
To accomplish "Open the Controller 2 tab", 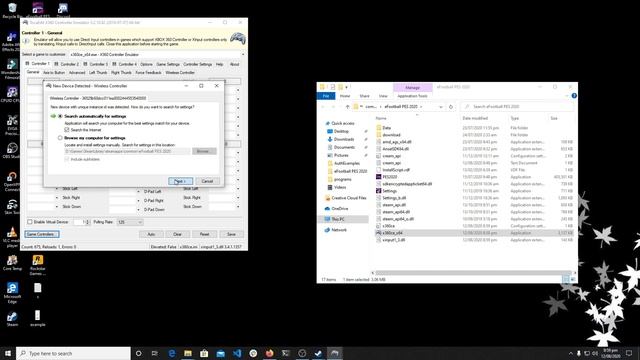I will [x=67, y=64].
